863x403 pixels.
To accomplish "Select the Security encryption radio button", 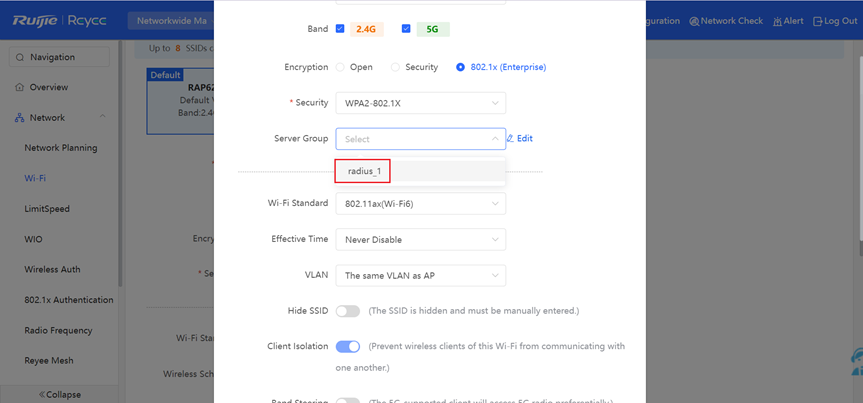I will [396, 67].
